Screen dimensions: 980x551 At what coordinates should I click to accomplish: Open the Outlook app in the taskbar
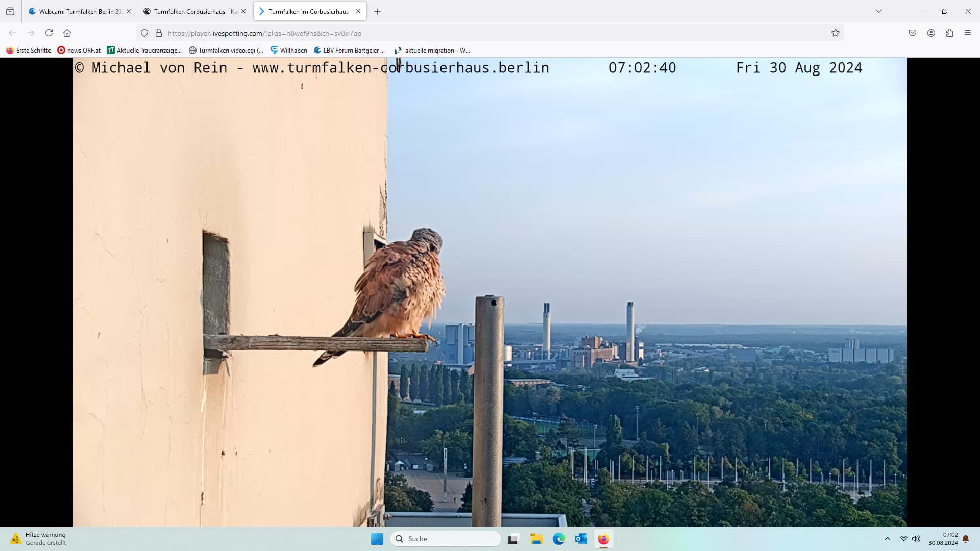pyautogui.click(x=581, y=539)
